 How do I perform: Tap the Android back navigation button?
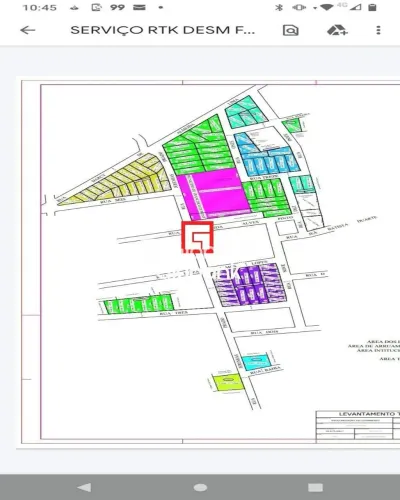[84, 487]
